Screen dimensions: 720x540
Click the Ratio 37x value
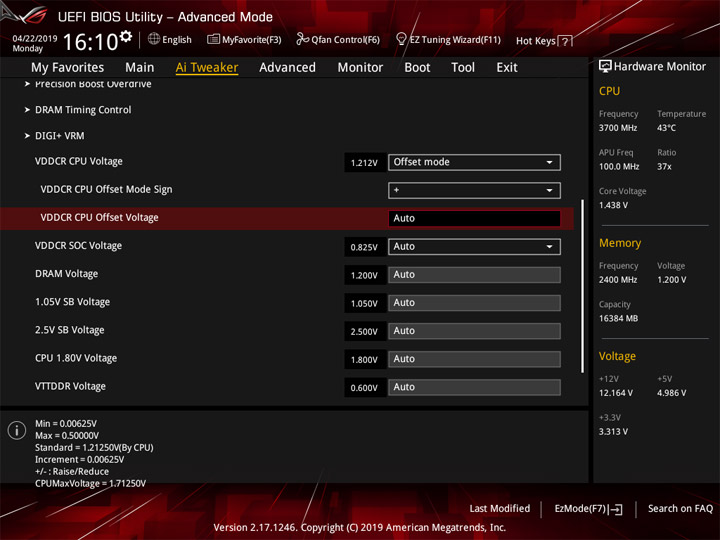tap(664, 166)
